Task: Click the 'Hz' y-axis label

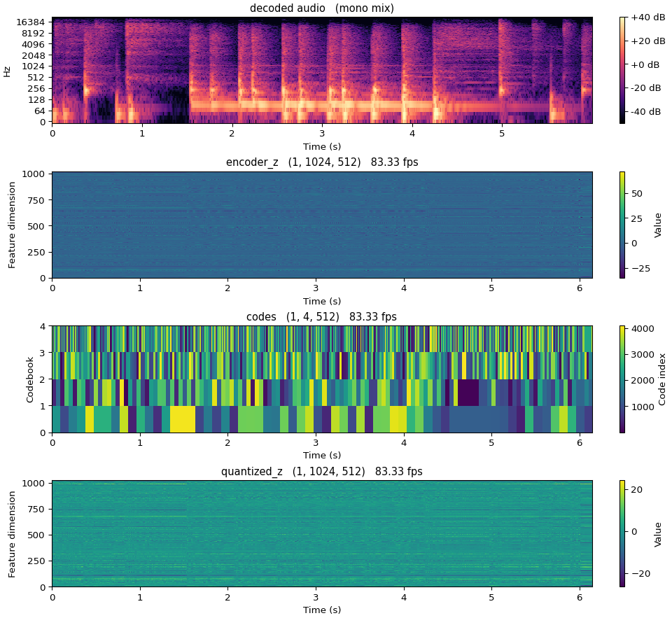Action: point(7,71)
